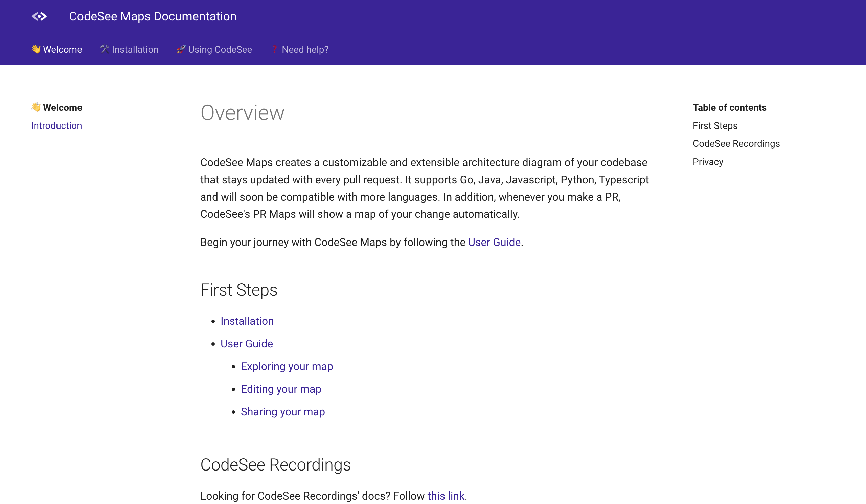Click the sidebar Welcome section label

(57, 107)
